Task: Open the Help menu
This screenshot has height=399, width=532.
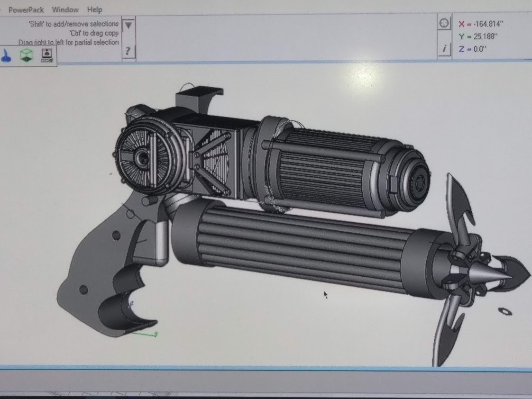Action: pos(94,9)
